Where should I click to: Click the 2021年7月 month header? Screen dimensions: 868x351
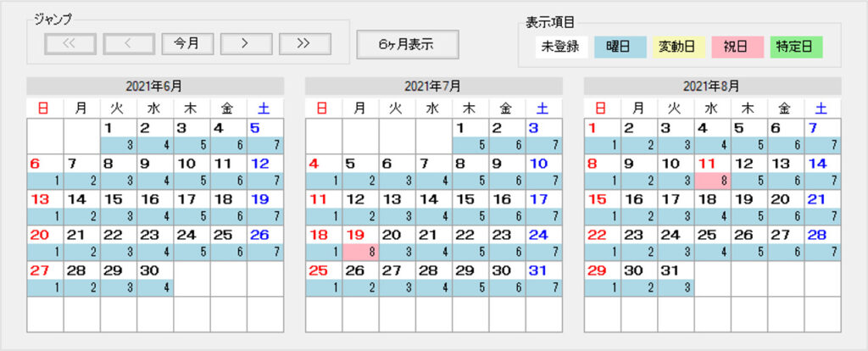pos(433,86)
